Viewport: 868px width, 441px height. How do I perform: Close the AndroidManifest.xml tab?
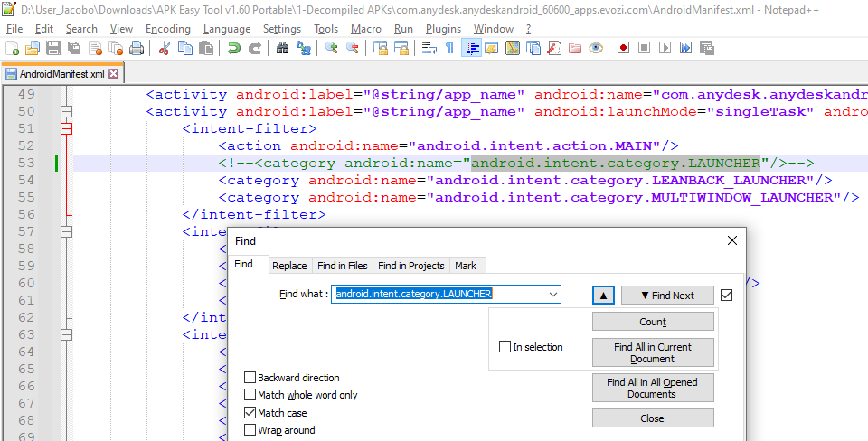click(x=114, y=73)
